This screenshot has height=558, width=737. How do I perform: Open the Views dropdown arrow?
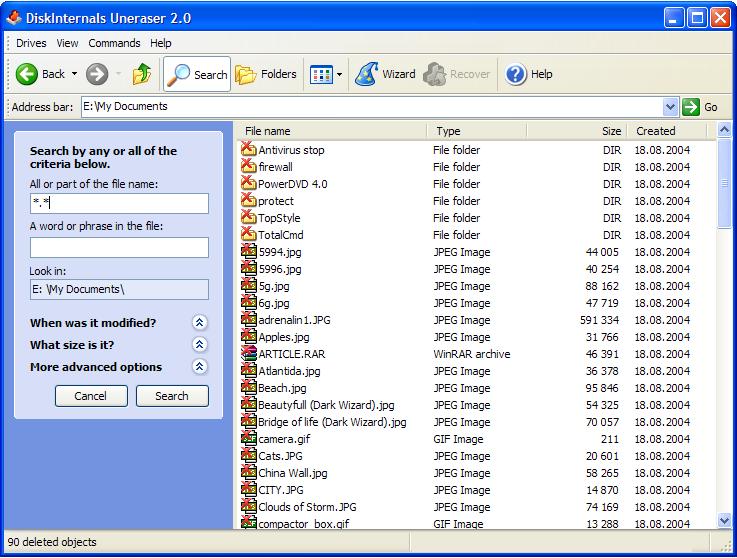point(339,74)
